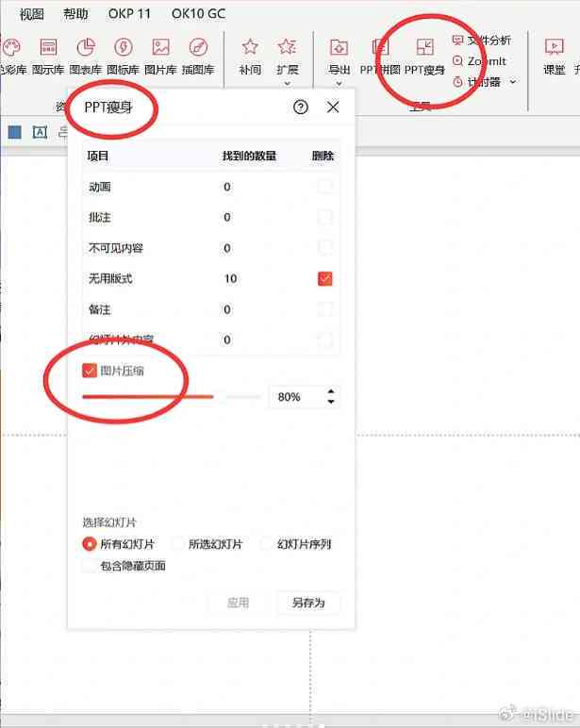Image resolution: width=580 pixels, height=728 pixels.
Task: Click the 应用 apply button
Action: coord(238,603)
